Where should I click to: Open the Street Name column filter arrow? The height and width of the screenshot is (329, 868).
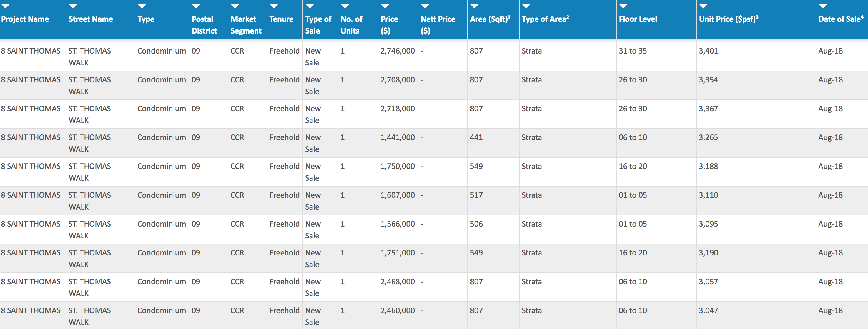[x=73, y=6]
